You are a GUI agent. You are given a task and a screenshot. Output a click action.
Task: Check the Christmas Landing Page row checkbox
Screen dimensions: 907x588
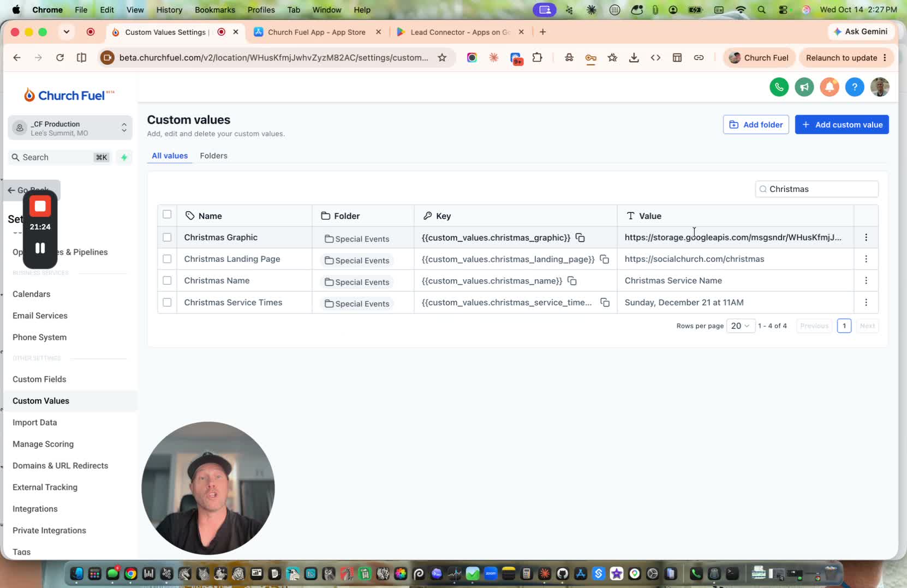(x=167, y=259)
